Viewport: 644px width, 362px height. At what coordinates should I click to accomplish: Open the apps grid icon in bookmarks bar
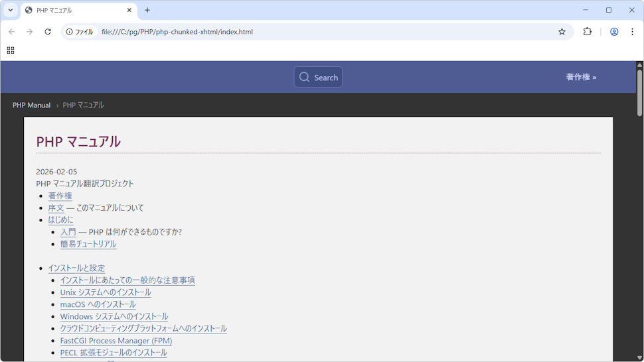coord(11,50)
